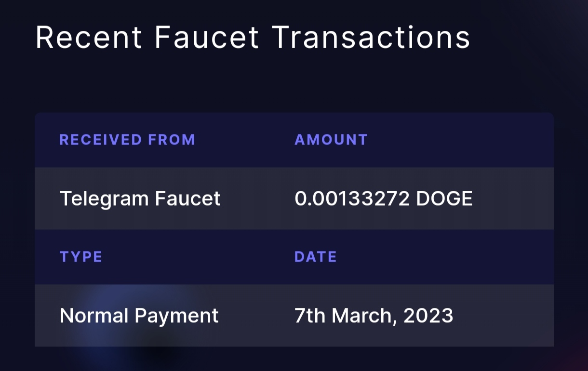The height and width of the screenshot is (371, 588).
Task: Click the 7th day text in the date
Action: point(310,316)
